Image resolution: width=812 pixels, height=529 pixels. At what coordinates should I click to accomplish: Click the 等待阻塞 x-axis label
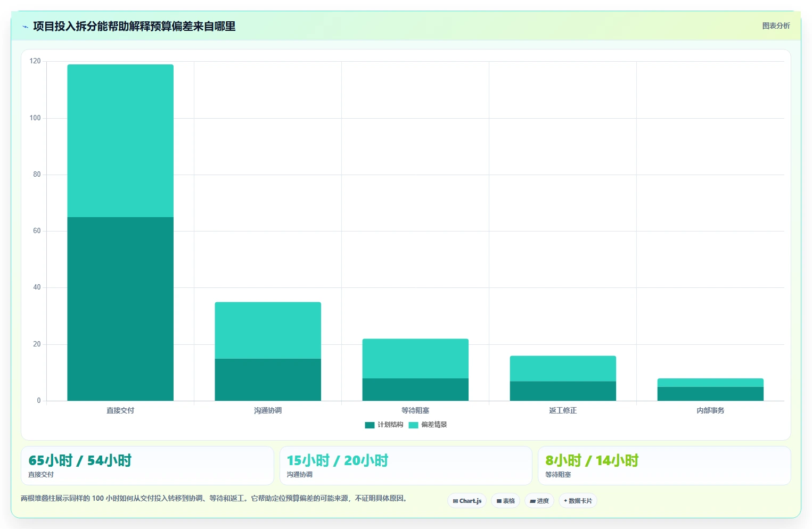coord(415,410)
